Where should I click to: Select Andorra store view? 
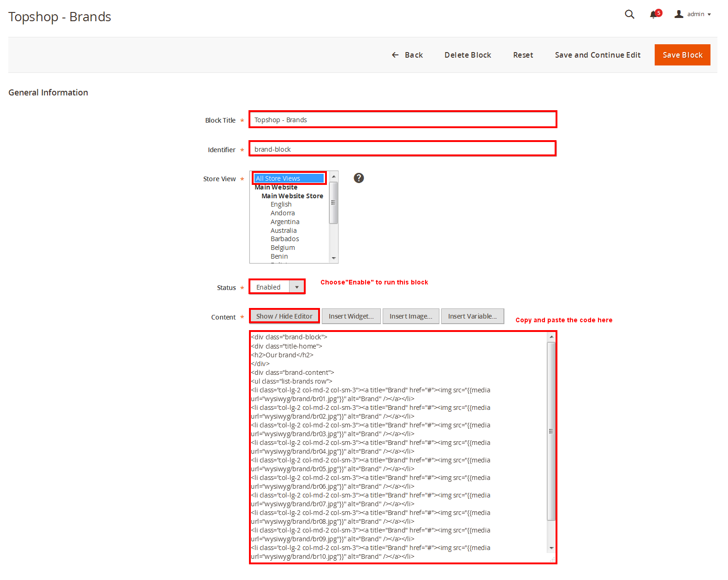tap(283, 213)
